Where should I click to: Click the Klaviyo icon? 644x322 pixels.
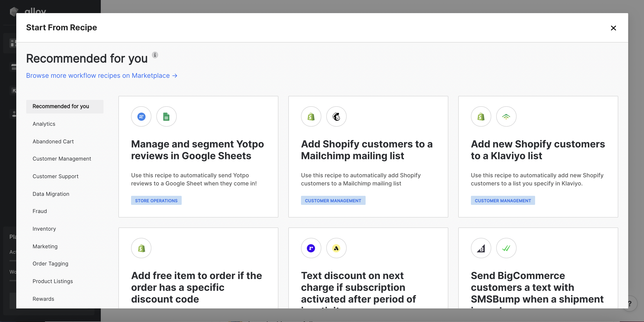pyautogui.click(x=506, y=117)
